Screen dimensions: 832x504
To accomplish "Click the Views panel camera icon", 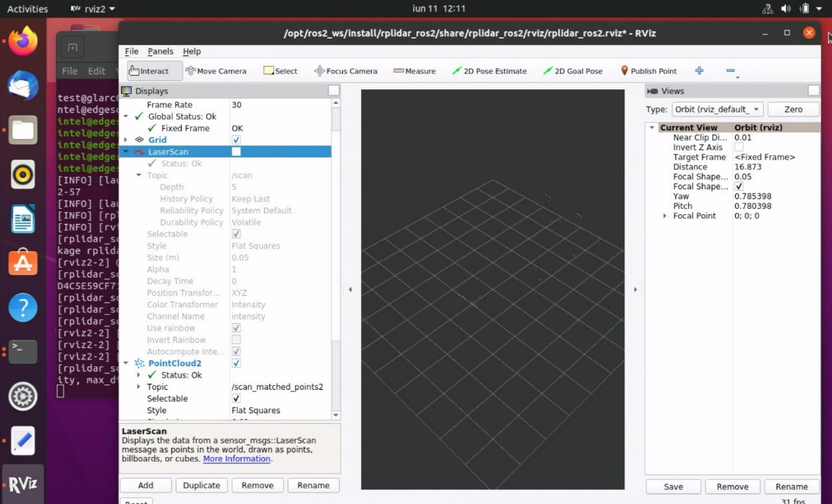I will (x=652, y=92).
